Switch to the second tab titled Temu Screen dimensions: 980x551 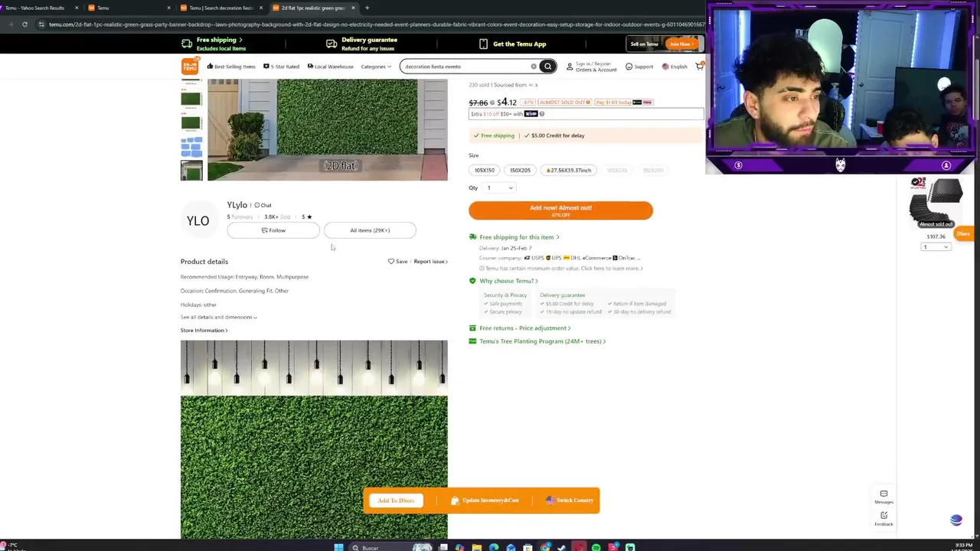pyautogui.click(x=127, y=8)
